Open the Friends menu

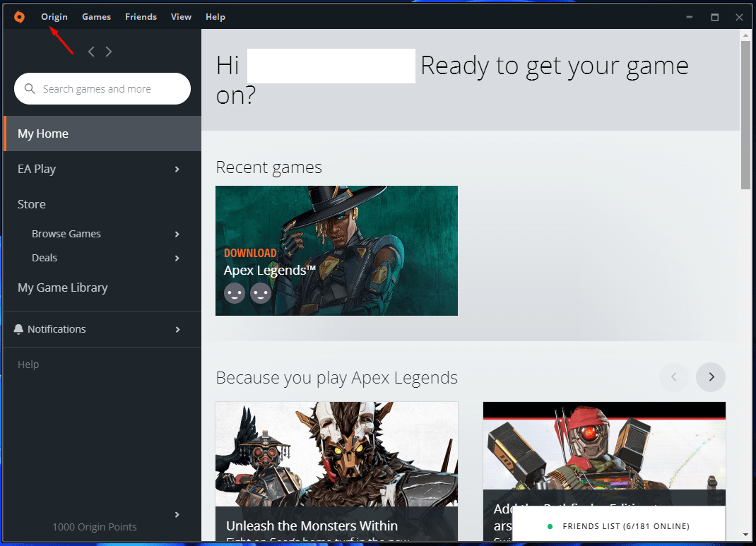(x=141, y=17)
